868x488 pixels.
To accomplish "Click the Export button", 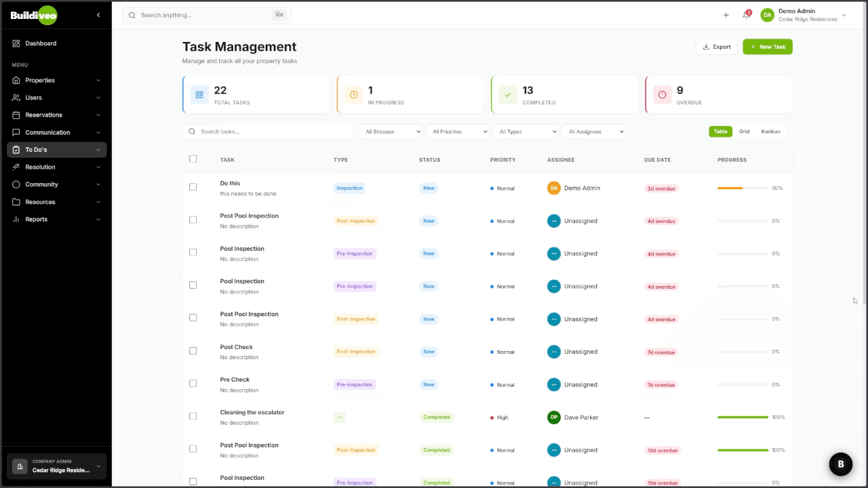I will 716,47.
